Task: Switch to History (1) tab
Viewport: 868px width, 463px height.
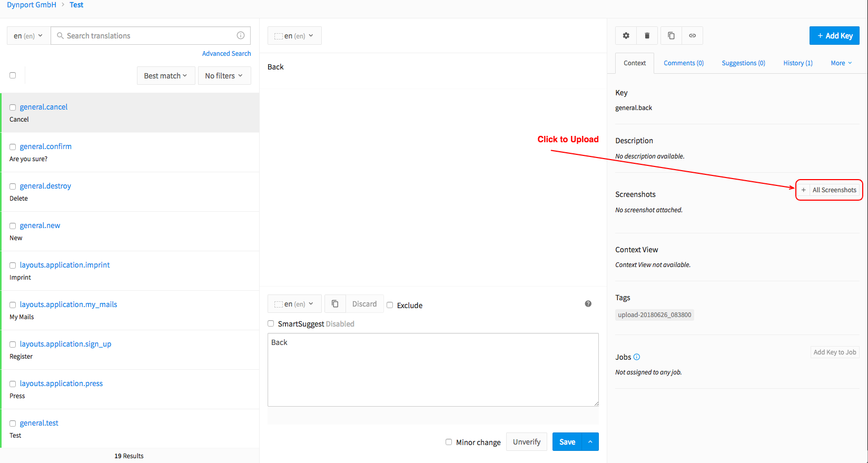Action: 797,63
